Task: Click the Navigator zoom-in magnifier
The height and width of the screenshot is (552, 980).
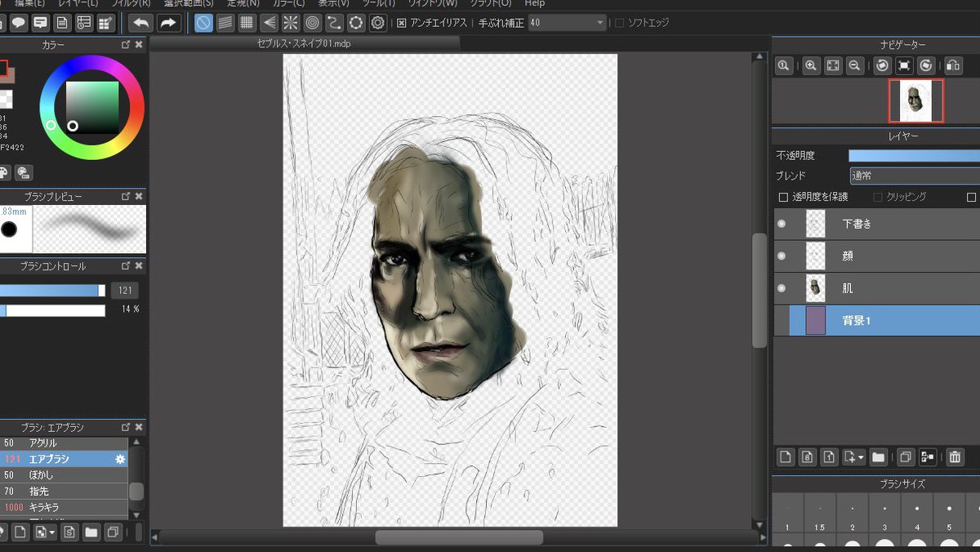Action: click(x=811, y=66)
